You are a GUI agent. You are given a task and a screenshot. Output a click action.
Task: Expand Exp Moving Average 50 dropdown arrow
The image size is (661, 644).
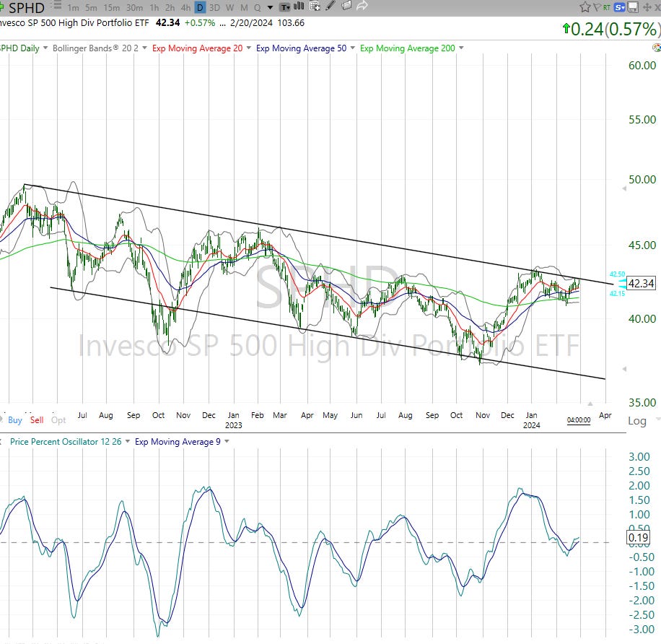(x=352, y=48)
